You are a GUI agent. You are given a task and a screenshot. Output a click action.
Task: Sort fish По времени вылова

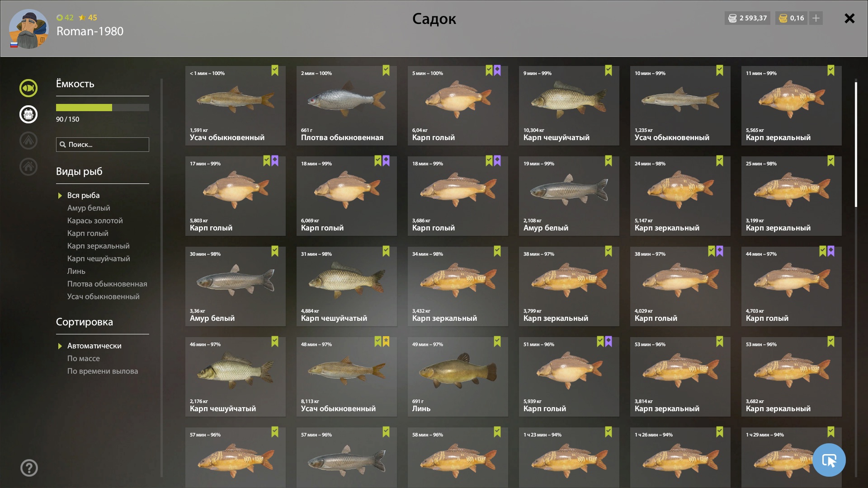[x=103, y=371]
